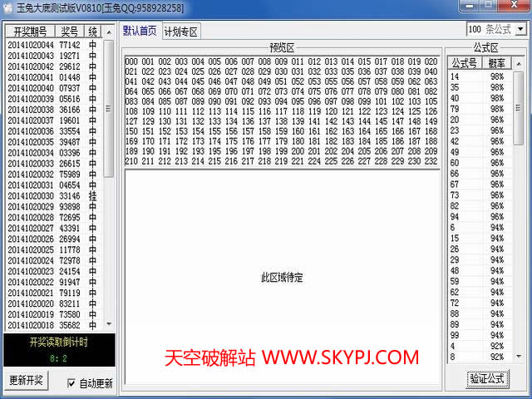
Task: Click the up arrow of the formula list scrollbar
Action: [x=519, y=64]
